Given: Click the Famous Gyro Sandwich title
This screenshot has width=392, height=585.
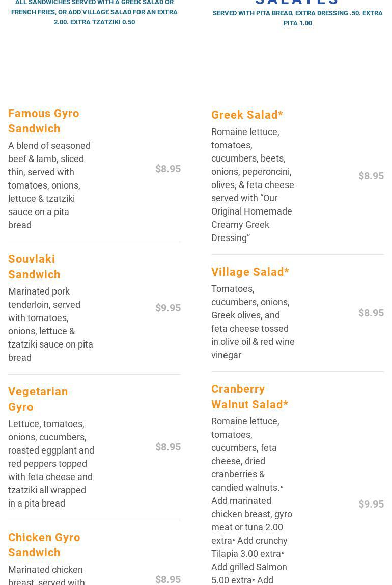Looking at the screenshot, I should 44,121.
